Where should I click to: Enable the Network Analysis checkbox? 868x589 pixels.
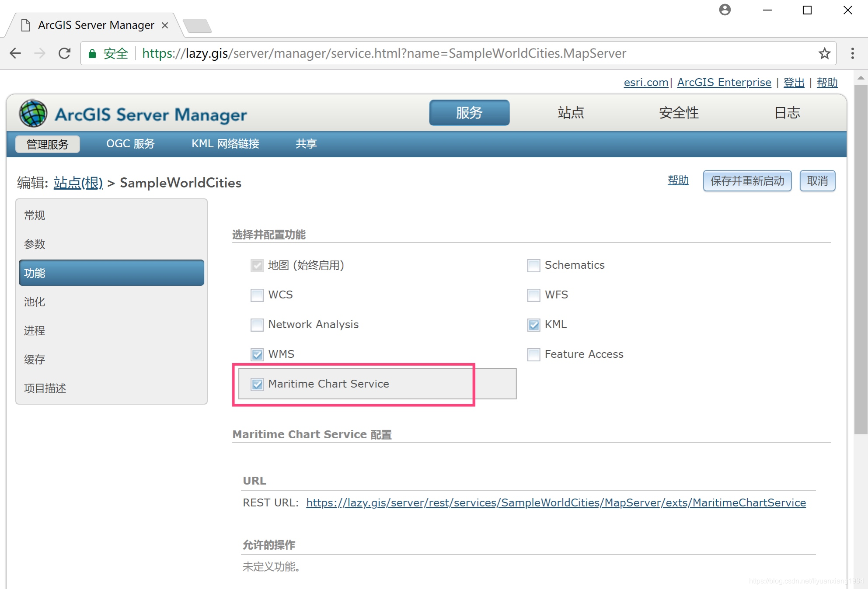coord(257,325)
